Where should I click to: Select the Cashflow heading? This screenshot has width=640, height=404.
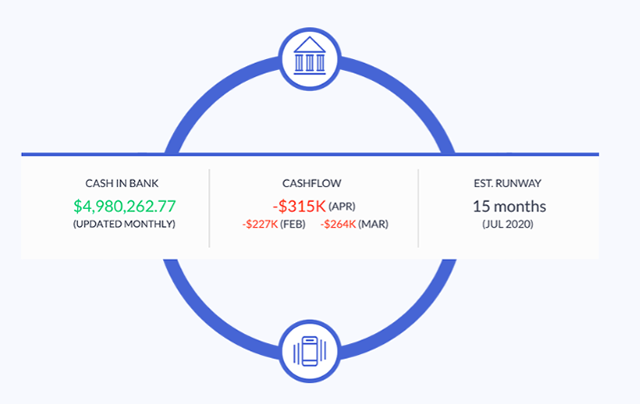tap(313, 183)
